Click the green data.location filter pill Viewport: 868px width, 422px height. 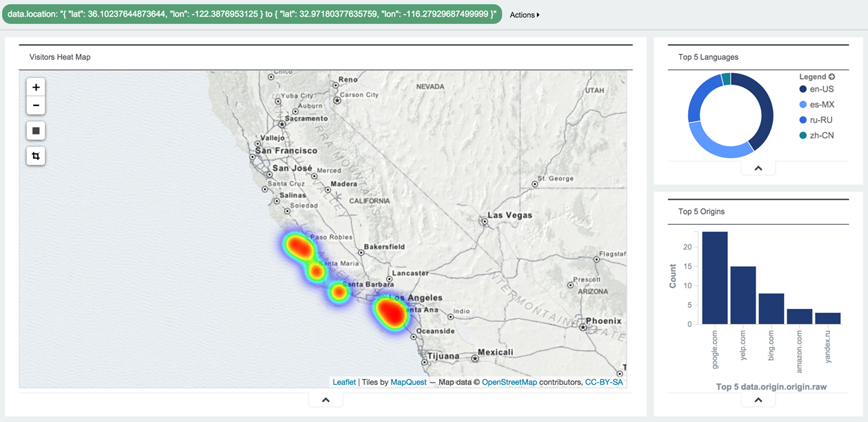point(252,14)
